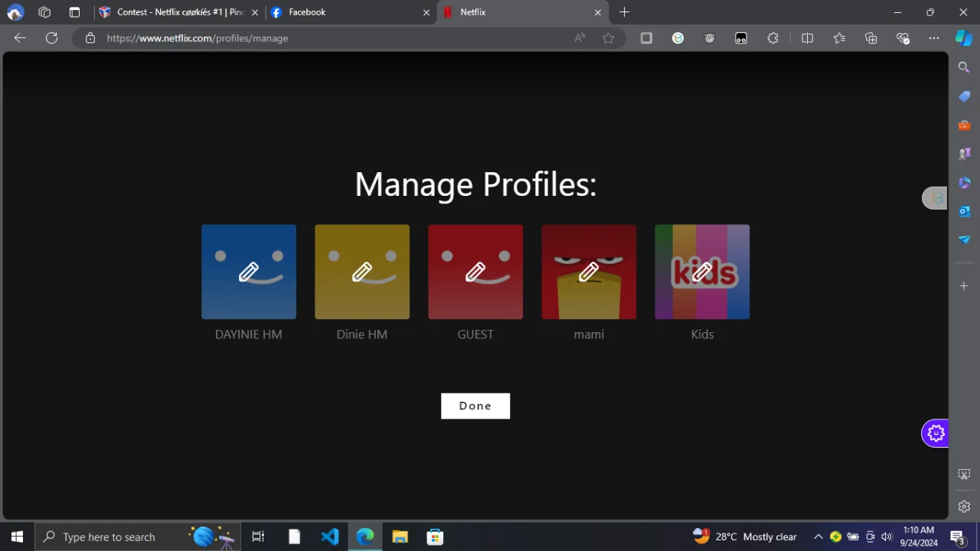
Task: Customize sidebar with plus button
Action: point(964,285)
